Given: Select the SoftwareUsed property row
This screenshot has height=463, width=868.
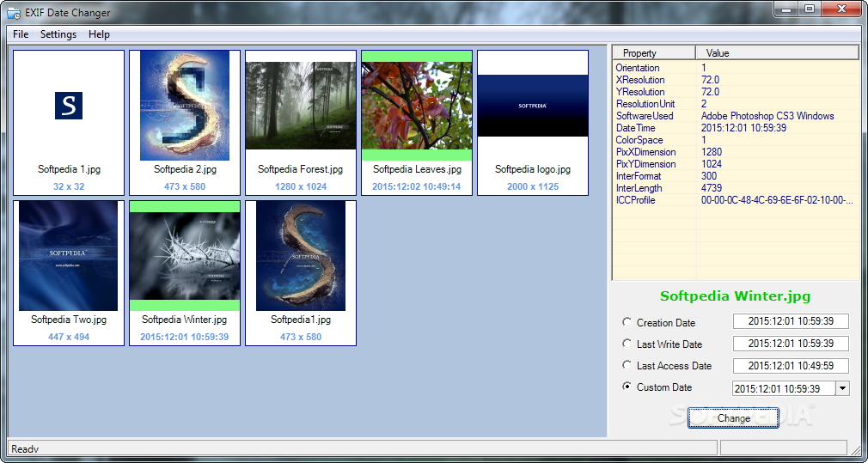Looking at the screenshot, I should pos(737,116).
